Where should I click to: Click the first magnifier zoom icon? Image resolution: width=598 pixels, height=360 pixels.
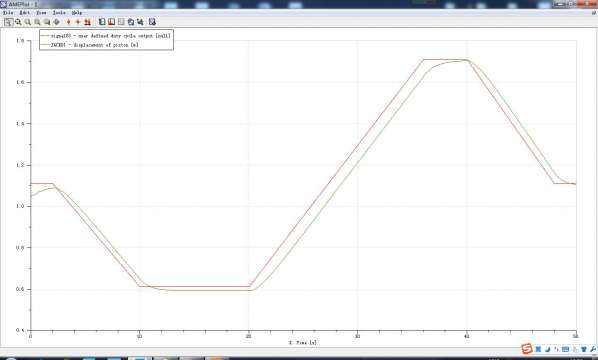coord(18,22)
